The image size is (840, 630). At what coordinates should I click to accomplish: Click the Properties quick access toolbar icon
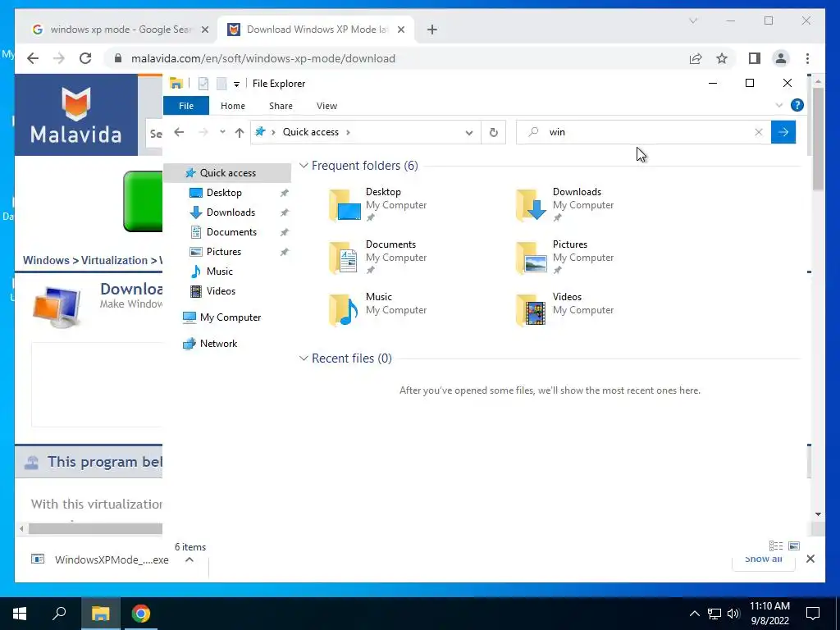[203, 84]
